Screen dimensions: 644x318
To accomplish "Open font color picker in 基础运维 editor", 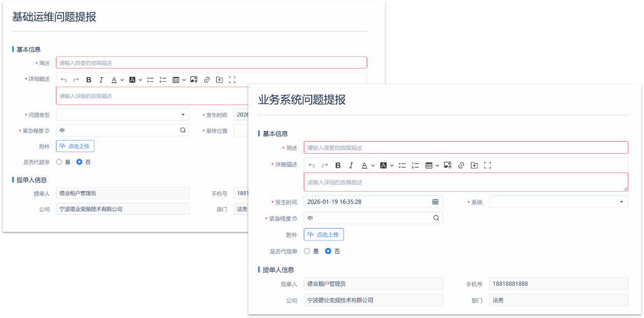I will pyautogui.click(x=117, y=80).
